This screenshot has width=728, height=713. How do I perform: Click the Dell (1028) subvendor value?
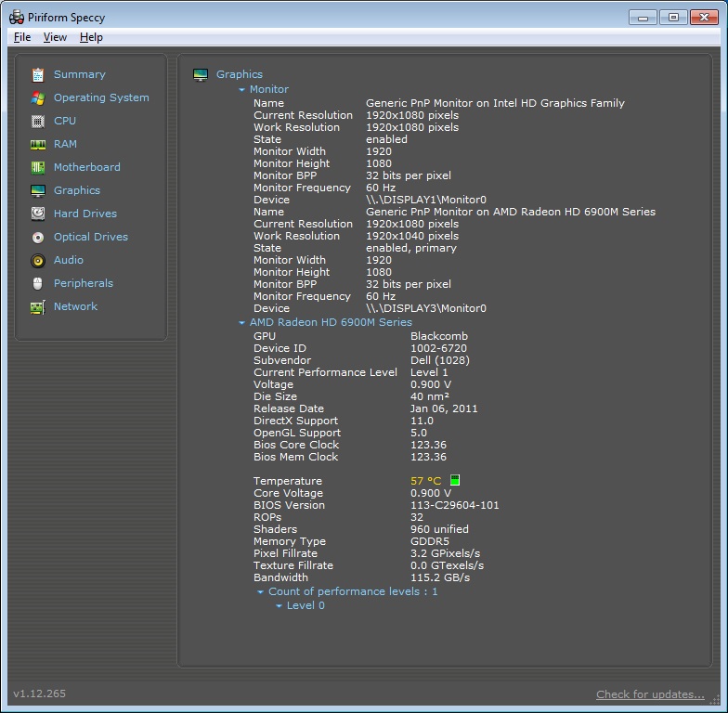click(440, 360)
